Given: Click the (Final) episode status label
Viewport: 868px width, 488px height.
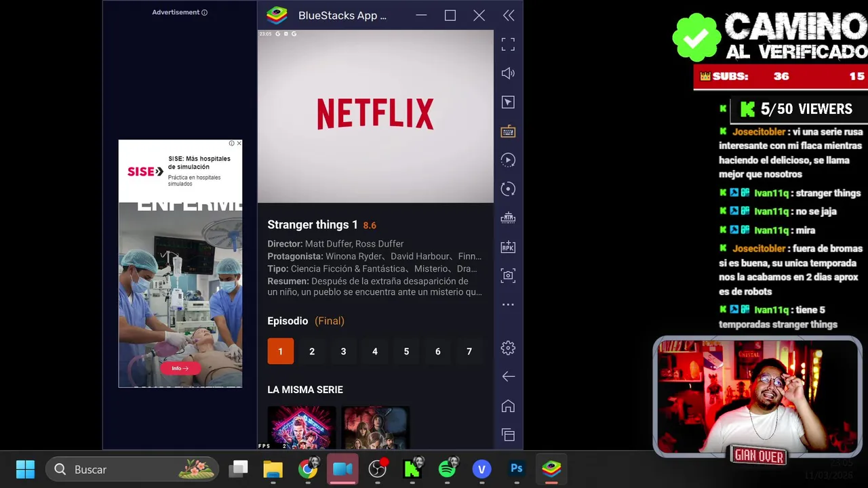Looking at the screenshot, I should point(330,321).
